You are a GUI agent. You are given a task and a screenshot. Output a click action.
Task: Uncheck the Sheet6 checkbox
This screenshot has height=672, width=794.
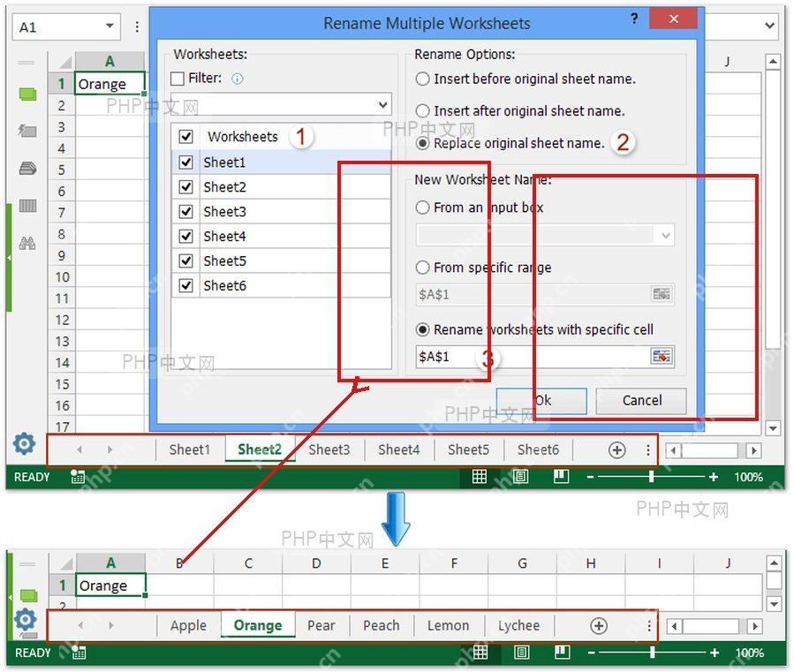click(x=185, y=285)
